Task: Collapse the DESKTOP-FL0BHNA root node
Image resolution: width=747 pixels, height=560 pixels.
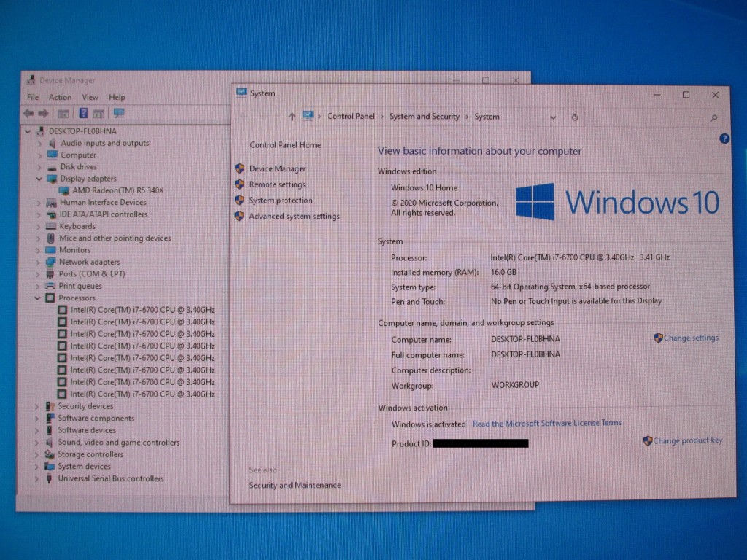Action: click(28, 131)
